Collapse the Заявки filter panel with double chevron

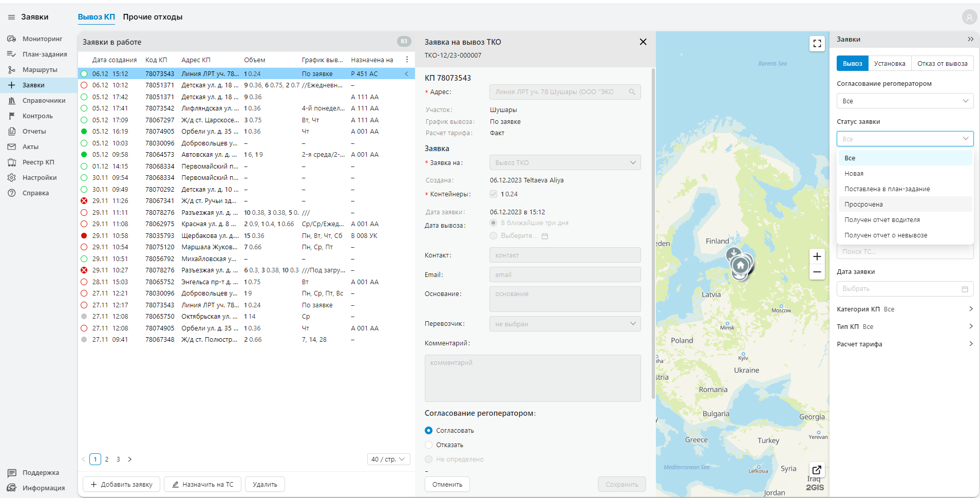pyautogui.click(x=970, y=39)
